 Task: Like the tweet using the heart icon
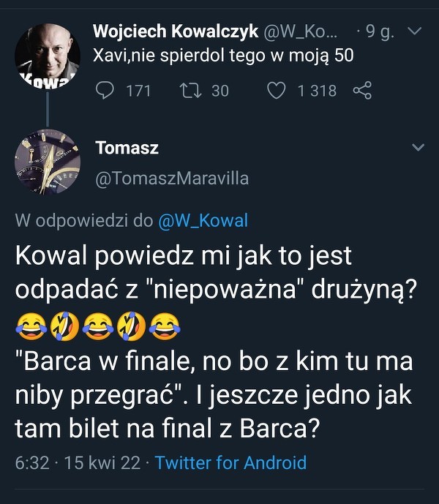[276, 90]
